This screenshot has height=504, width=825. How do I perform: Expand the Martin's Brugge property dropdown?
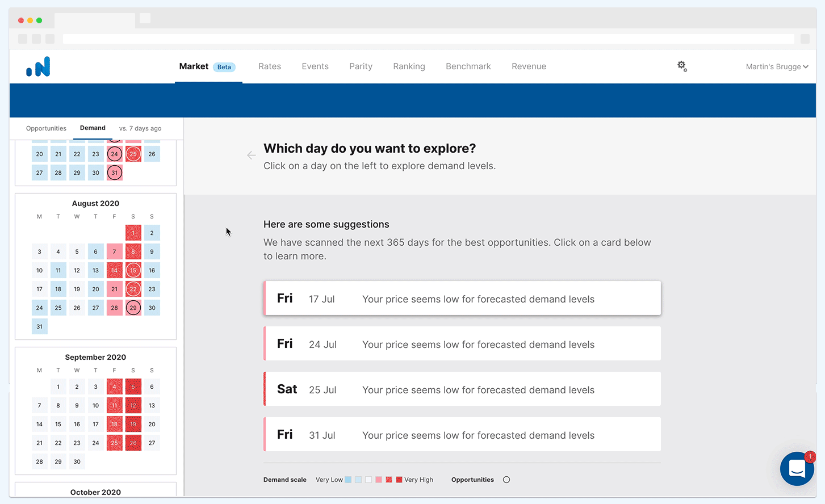coord(776,67)
